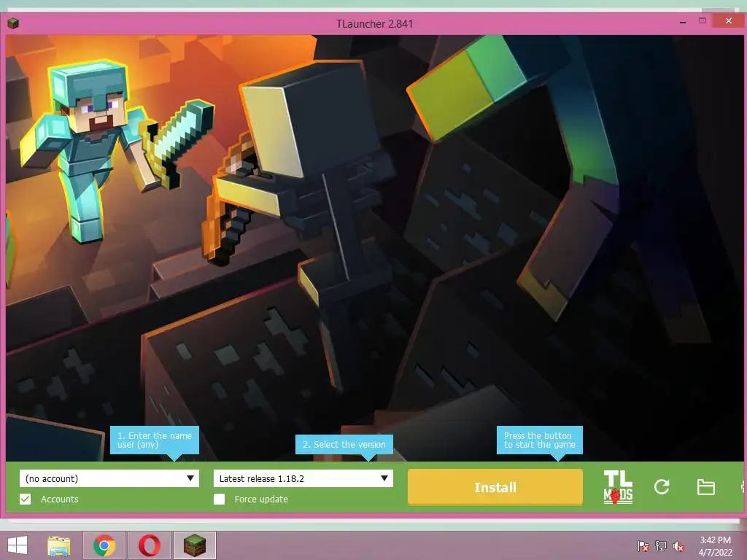Open the Latest release 1.18.2 version dropdown

click(x=303, y=478)
